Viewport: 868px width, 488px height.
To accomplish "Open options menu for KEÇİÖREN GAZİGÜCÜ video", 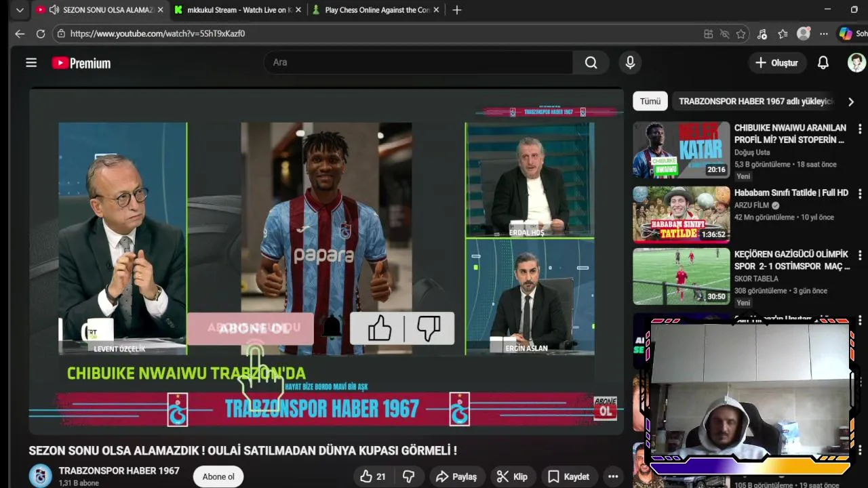I will (860, 256).
